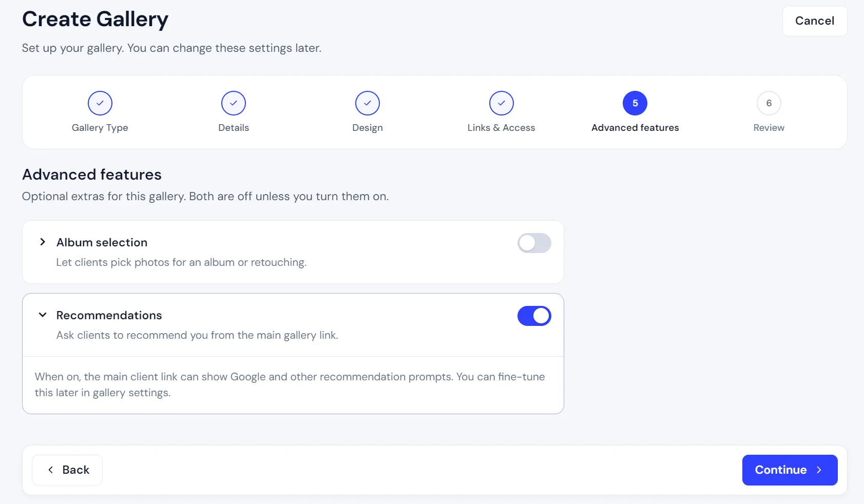
Task: Click "Let clients pick photos" description
Action: point(181,262)
